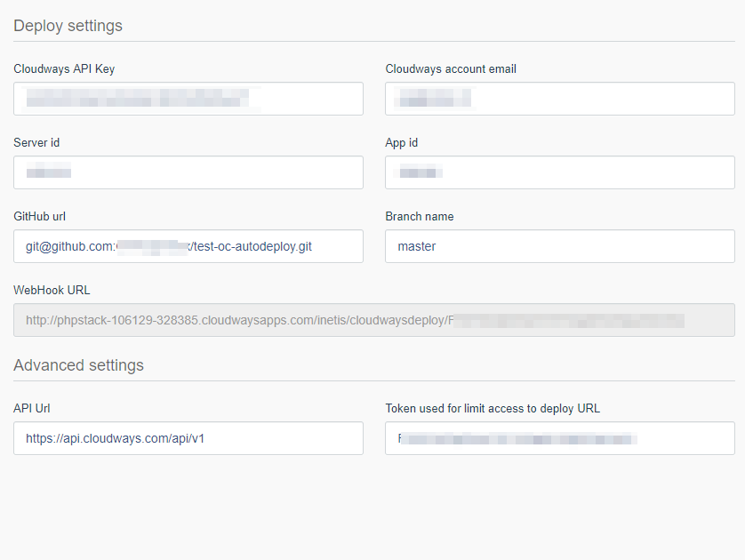Click the Deploy settings heading

click(68, 26)
